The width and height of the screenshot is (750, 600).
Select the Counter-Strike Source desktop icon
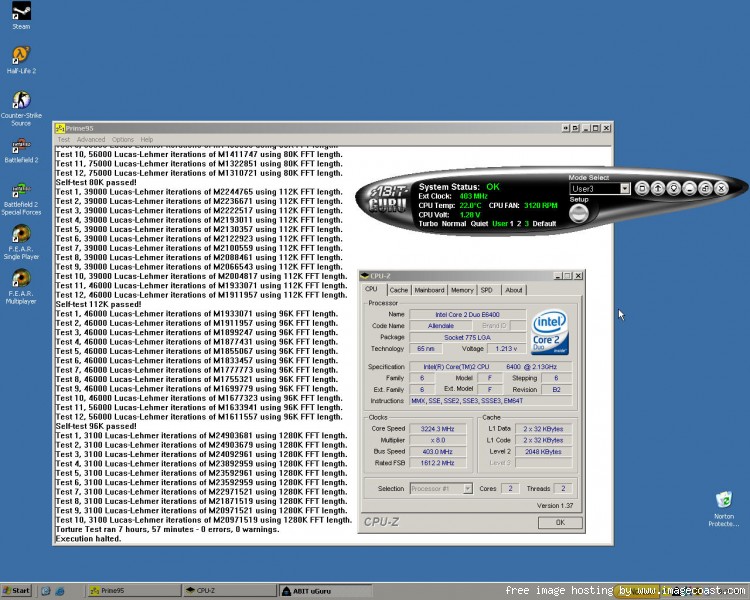(21, 109)
